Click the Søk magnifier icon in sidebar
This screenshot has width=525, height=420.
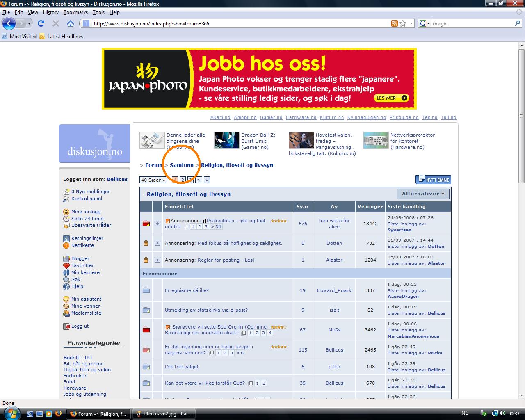click(66, 279)
